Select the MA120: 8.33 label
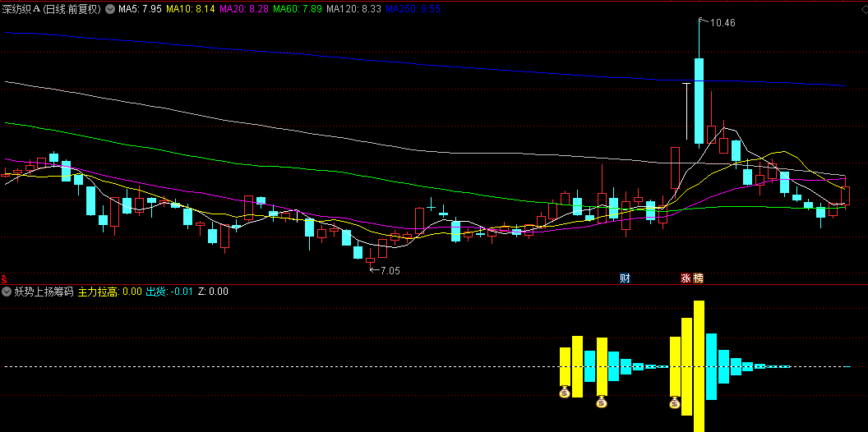The width and height of the screenshot is (868, 432). point(353,9)
